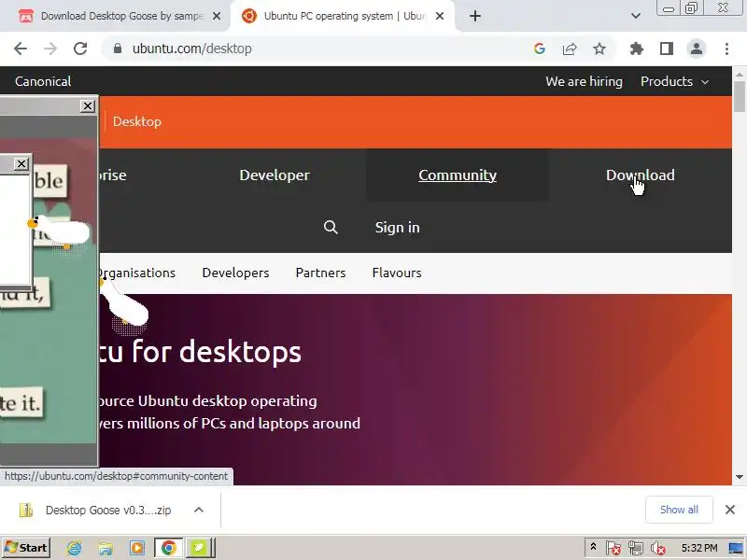The height and width of the screenshot is (560, 747).
Task: Open Chrome extensions puzzle icon
Action: pyautogui.click(x=637, y=49)
